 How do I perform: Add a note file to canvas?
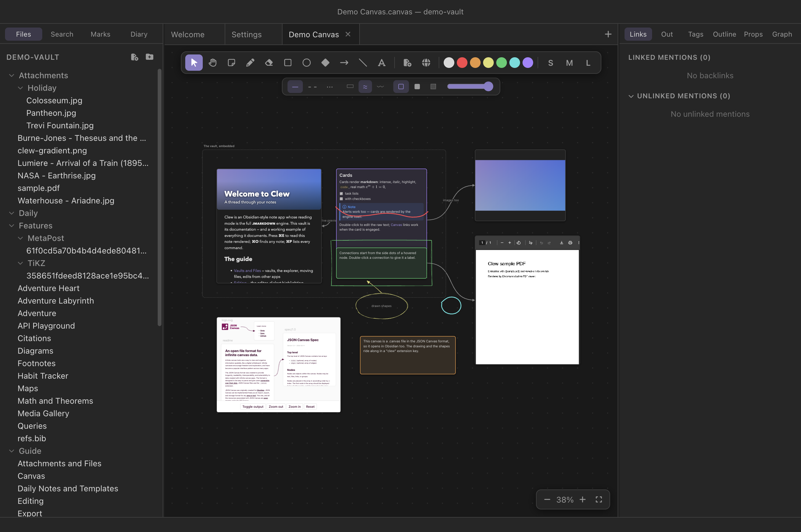[407, 63]
